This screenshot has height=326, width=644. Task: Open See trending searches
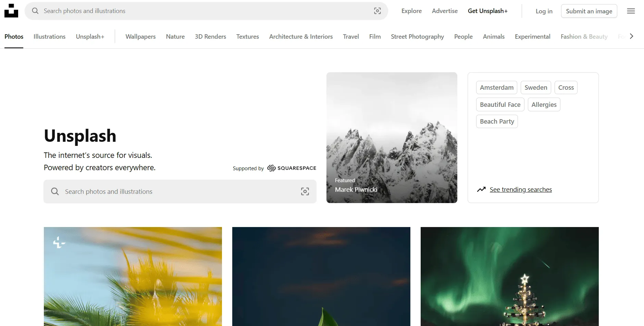point(521,189)
